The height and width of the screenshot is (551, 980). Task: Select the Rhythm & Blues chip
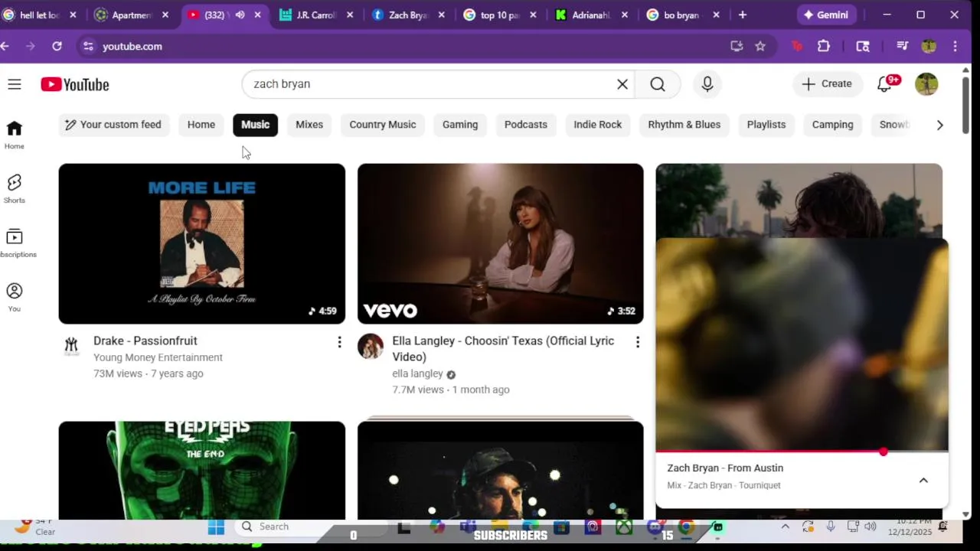684,125
